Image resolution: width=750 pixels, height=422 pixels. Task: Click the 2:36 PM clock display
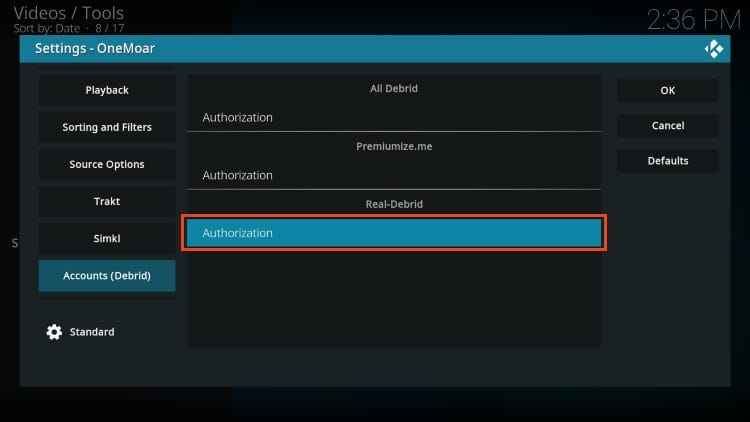[x=694, y=20]
